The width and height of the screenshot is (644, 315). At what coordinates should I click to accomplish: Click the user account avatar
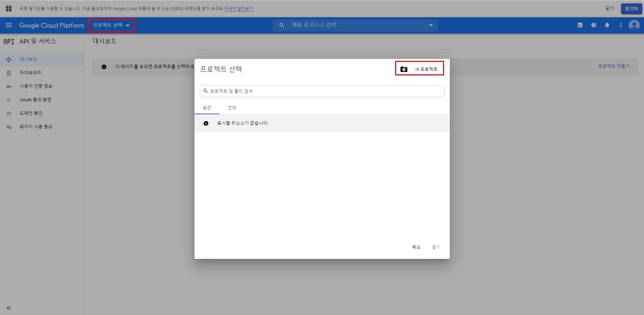[x=634, y=25]
